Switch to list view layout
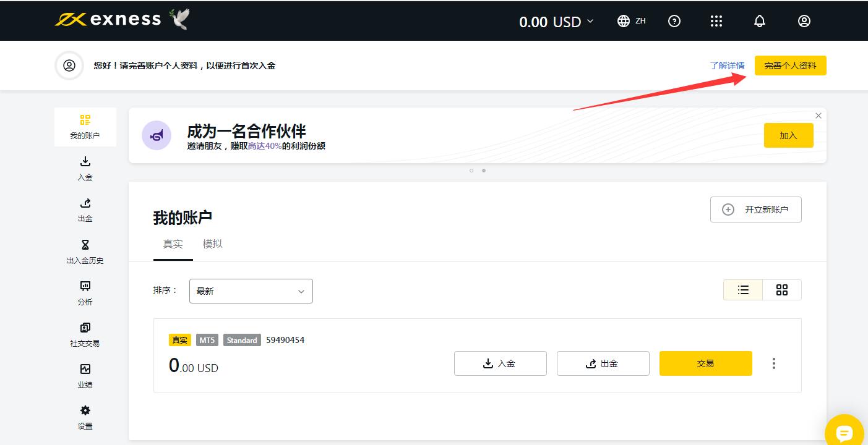868x445 pixels. (x=743, y=290)
